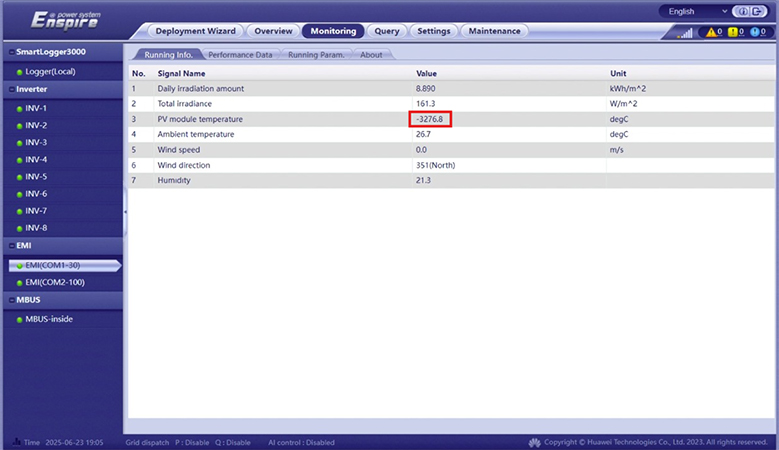Open the Performance Data tab
The image size is (779, 450).
click(x=240, y=55)
